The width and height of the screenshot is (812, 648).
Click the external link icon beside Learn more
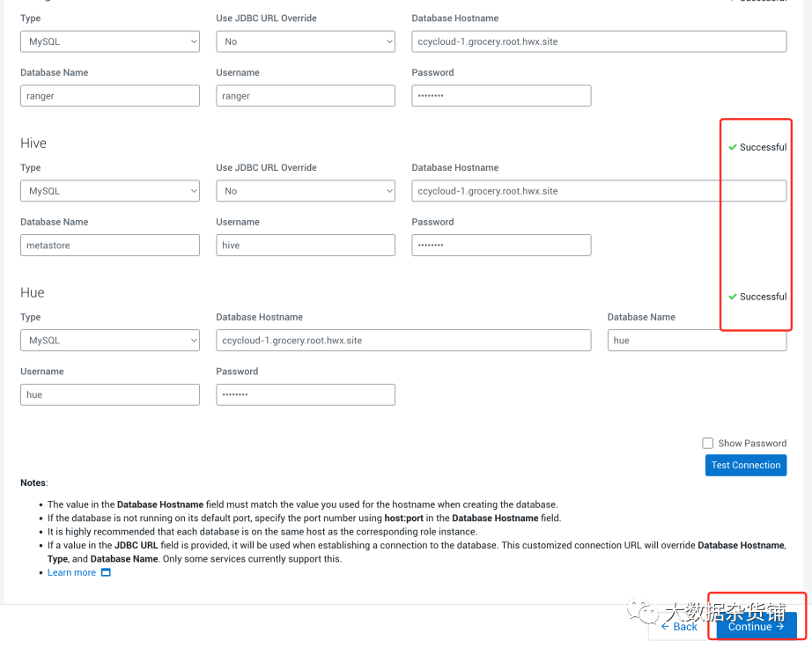(106, 572)
